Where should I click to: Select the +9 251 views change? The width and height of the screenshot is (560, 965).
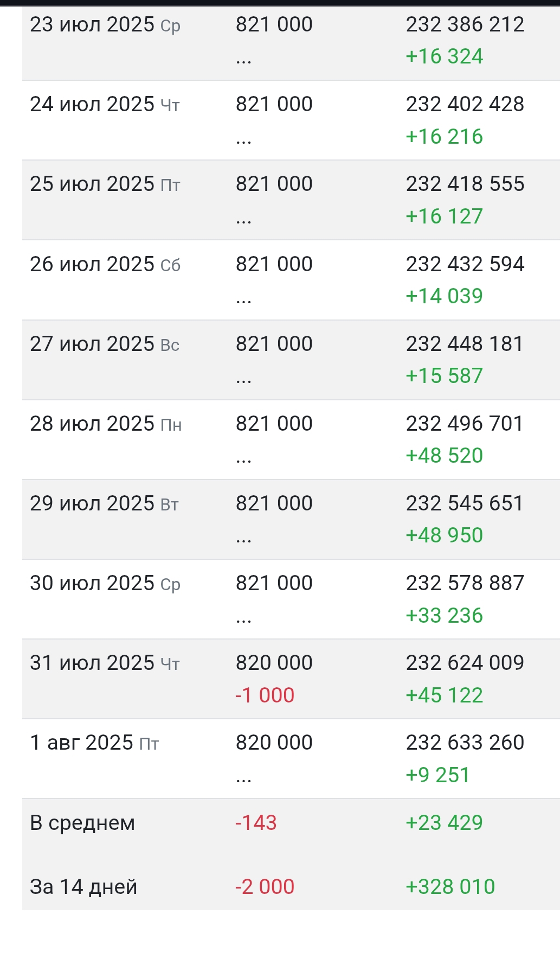point(437,775)
